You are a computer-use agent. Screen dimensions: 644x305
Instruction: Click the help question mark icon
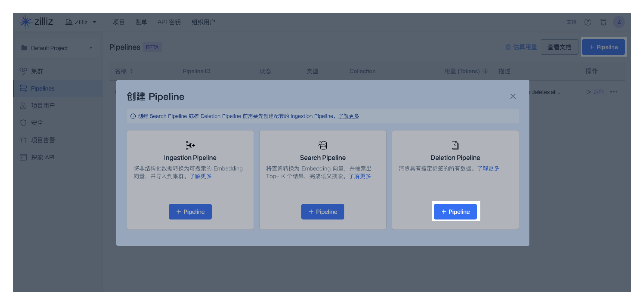point(588,22)
